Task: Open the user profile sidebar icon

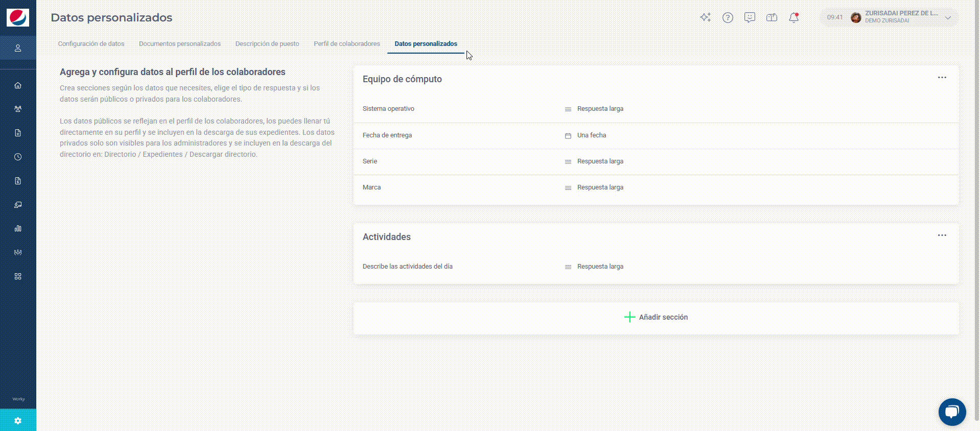Action: (18, 48)
